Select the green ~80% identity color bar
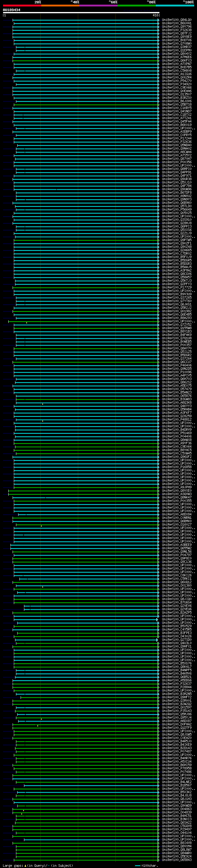Screen dimensions: 197x868 tap(136, 6)
